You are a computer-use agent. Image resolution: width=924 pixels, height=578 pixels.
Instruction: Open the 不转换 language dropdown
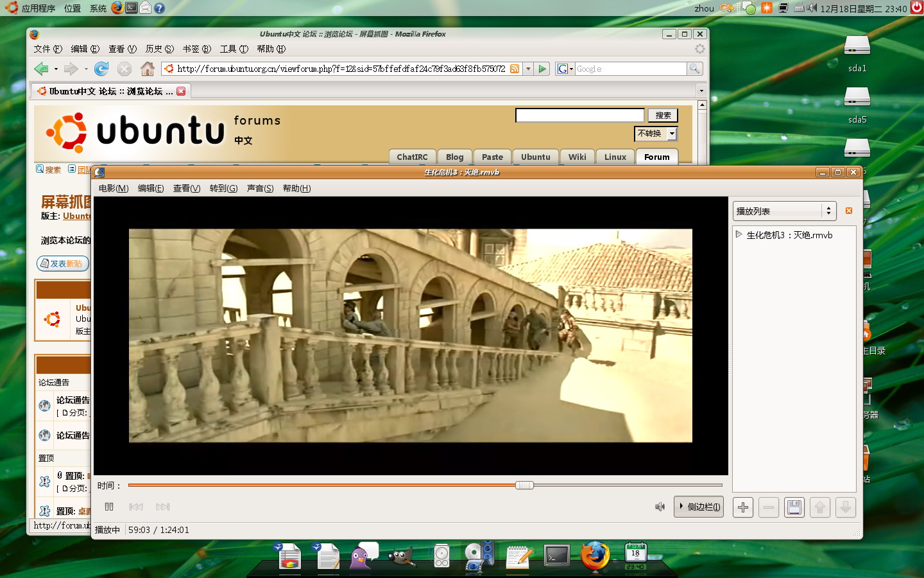[x=656, y=134]
